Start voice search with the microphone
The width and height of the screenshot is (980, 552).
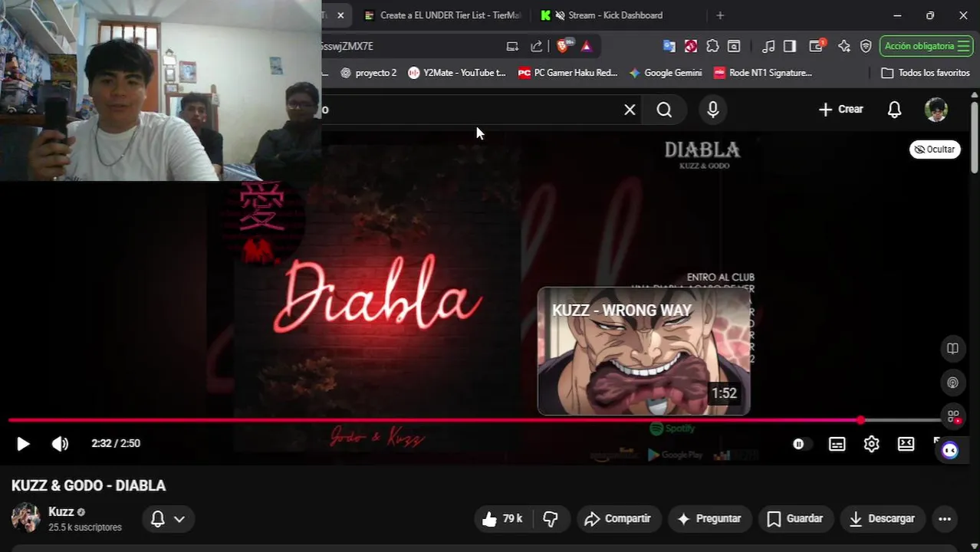point(713,110)
